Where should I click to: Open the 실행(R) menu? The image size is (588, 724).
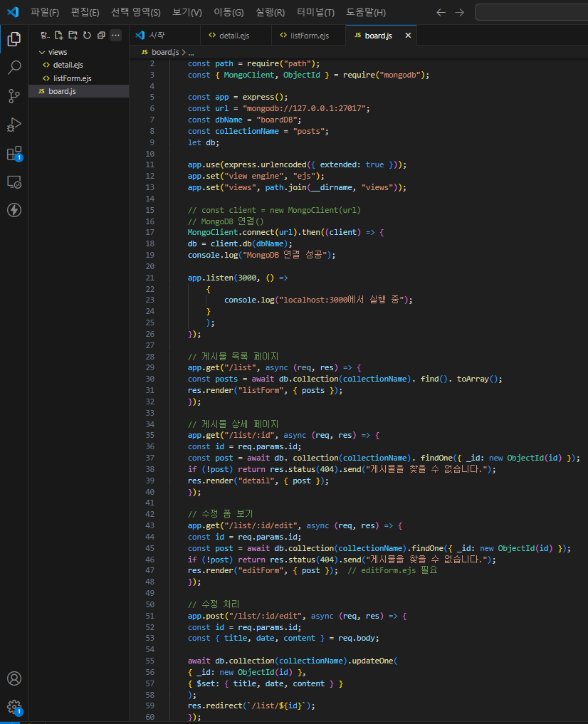[x=270, y=13]
